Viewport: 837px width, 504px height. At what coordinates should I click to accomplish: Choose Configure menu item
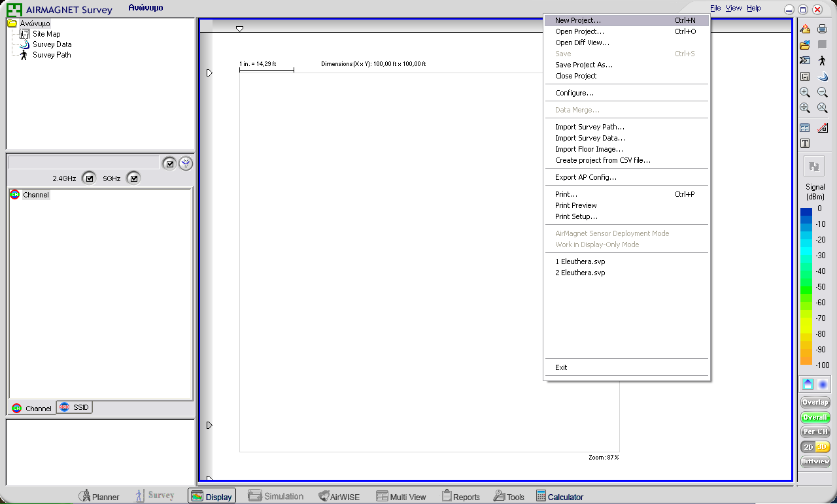coord(626,93)
